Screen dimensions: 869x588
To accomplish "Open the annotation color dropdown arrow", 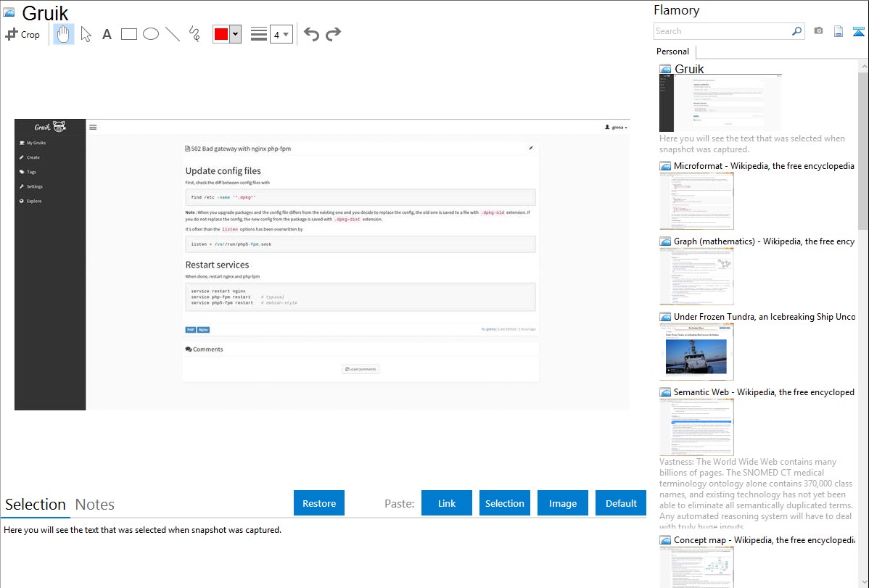I will pyautogui.click(x=236, y=34).
